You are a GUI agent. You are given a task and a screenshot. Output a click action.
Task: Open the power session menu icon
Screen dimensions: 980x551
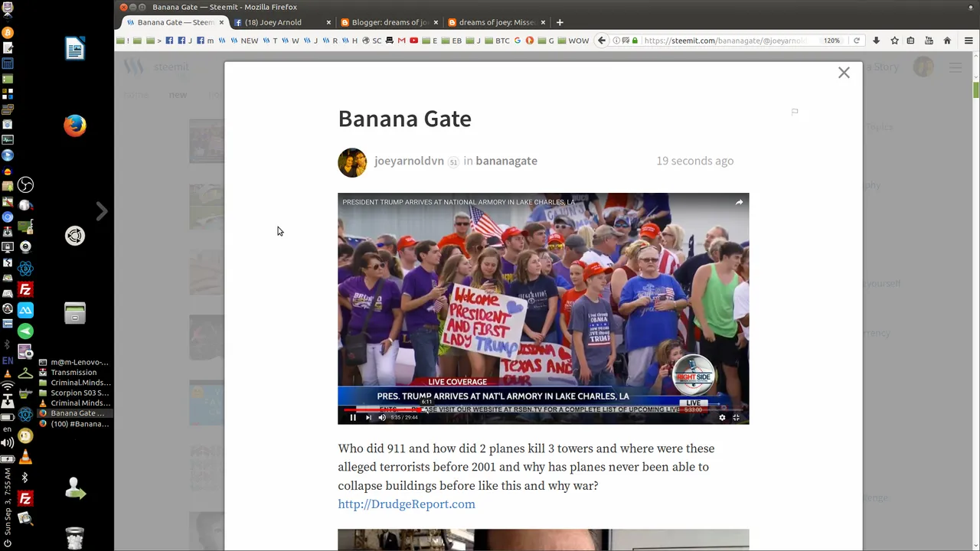click(8, 545)
